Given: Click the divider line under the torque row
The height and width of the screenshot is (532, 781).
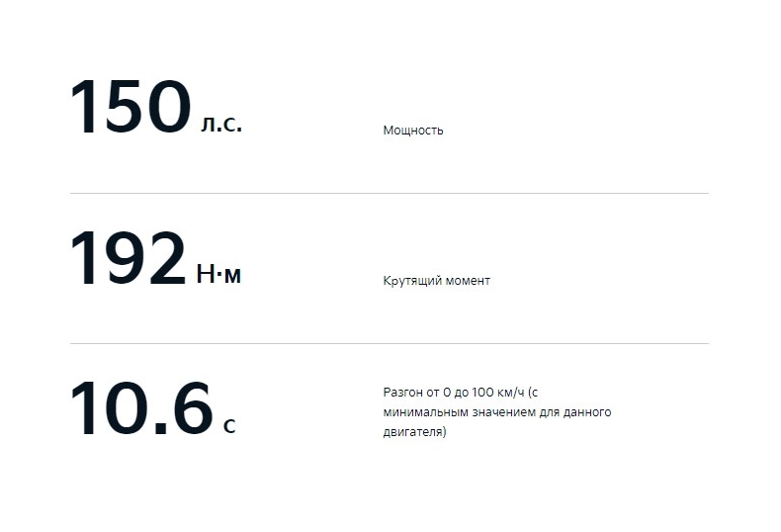Looking at the screenshot, I should (389, 344).
